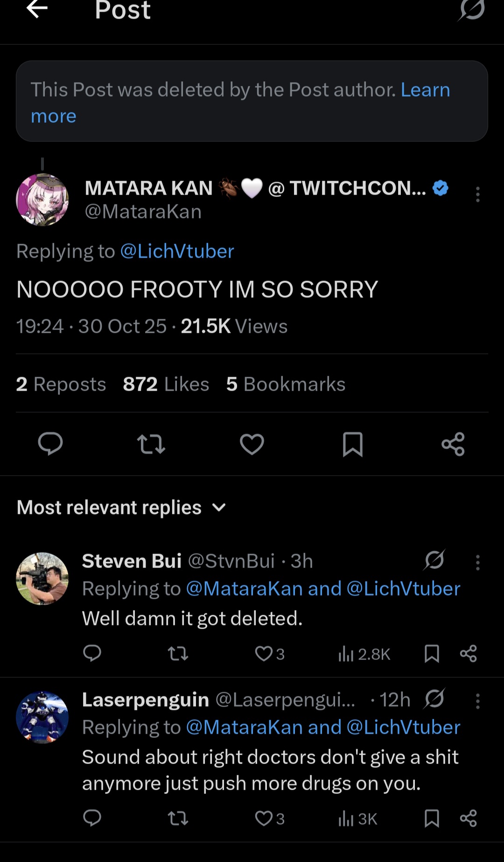Open more options on Steven Bui's reply

(x=477, y=562)
